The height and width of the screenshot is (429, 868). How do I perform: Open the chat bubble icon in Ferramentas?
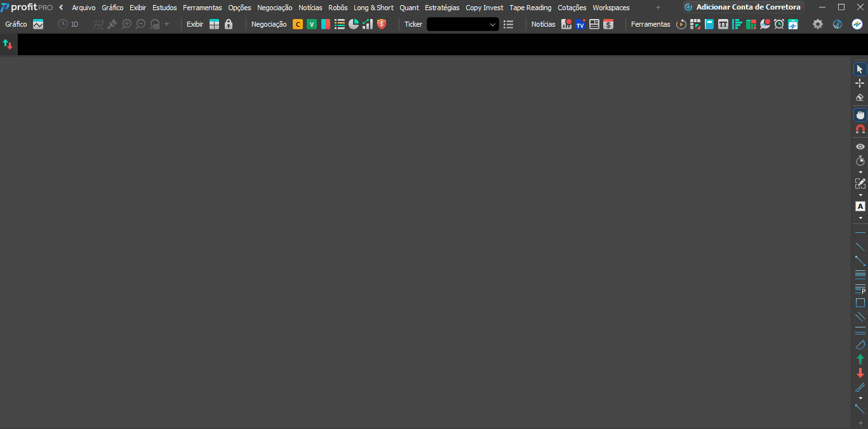(765, 24)
